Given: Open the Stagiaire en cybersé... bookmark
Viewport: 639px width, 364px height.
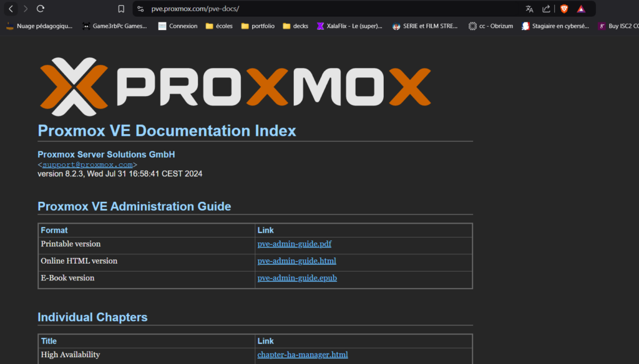Looking at the screenshot, I should pyautogui.click(x=555, y=26).
